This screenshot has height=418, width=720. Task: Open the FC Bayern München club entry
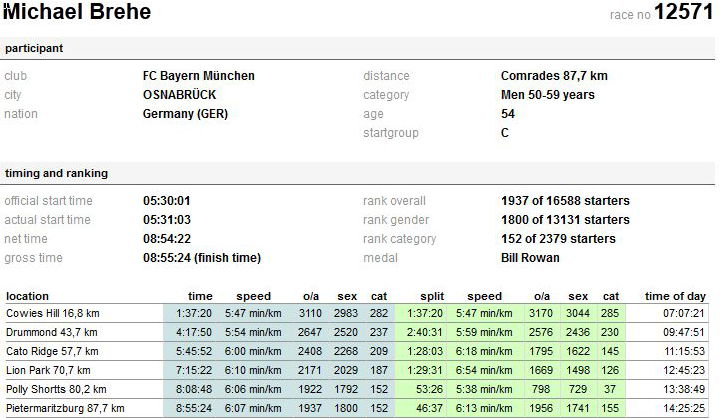(x=198, y=76)
